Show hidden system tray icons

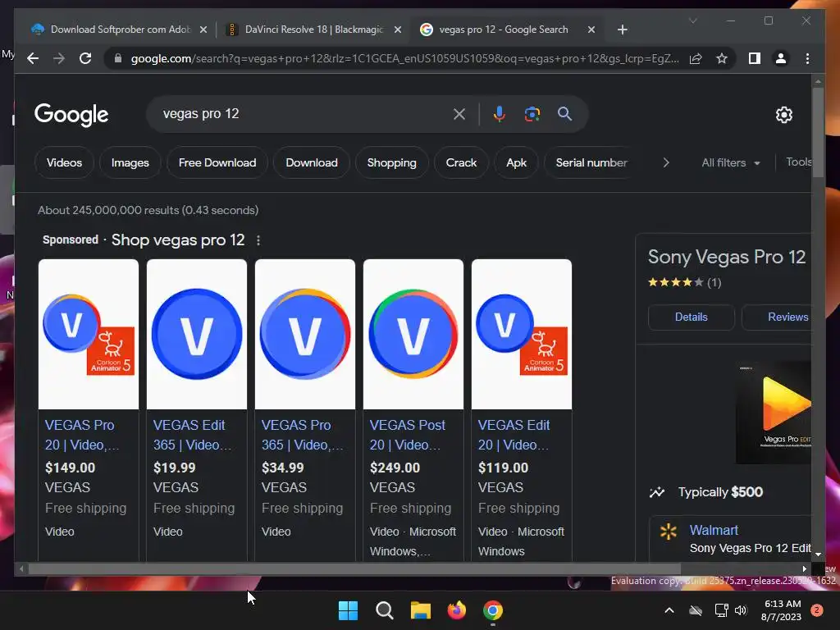(x=669, y=610)
